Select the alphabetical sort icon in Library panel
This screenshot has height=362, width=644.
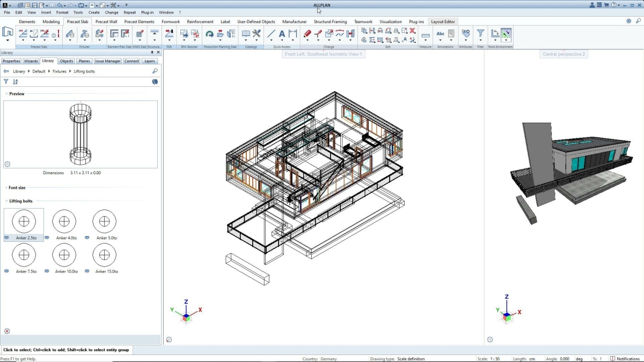point(15,81)
